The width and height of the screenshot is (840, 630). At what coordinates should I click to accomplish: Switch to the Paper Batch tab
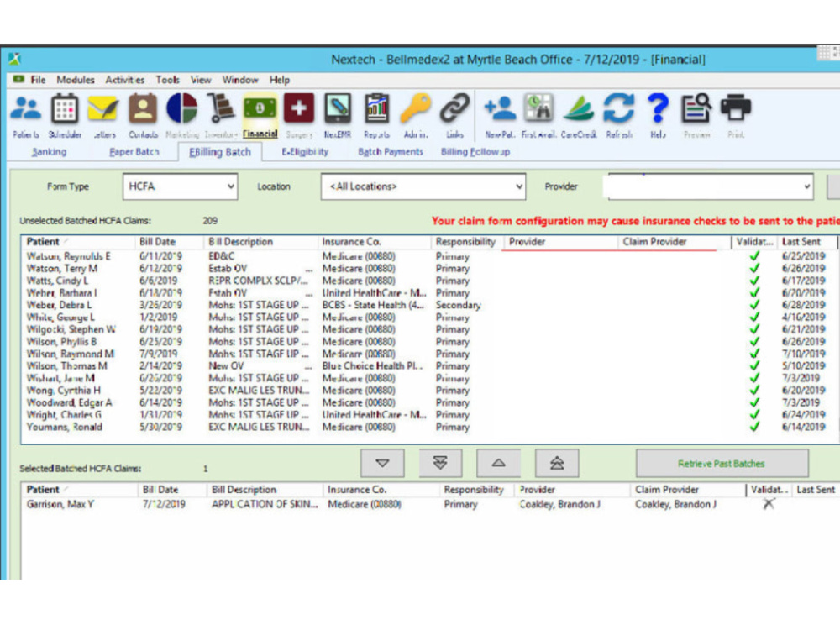pos(134,151)
